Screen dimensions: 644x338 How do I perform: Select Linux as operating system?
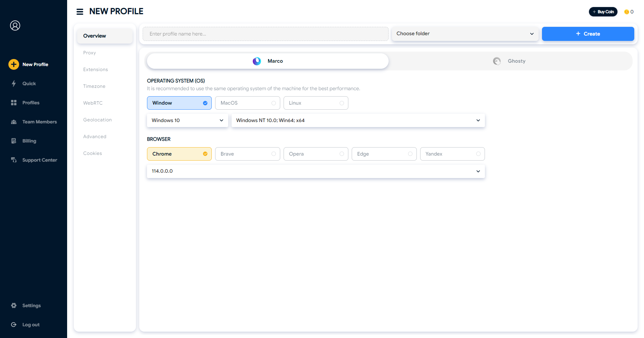315,103
